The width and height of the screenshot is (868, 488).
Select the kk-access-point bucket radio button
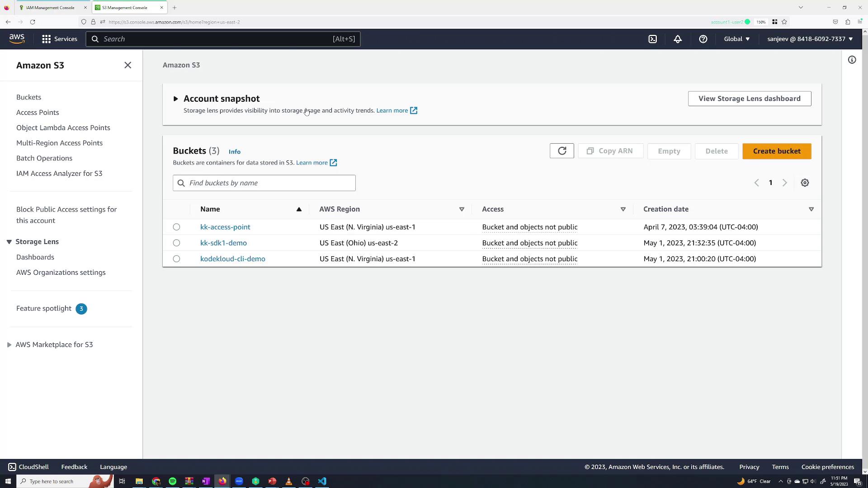click(x=176, y=227)
